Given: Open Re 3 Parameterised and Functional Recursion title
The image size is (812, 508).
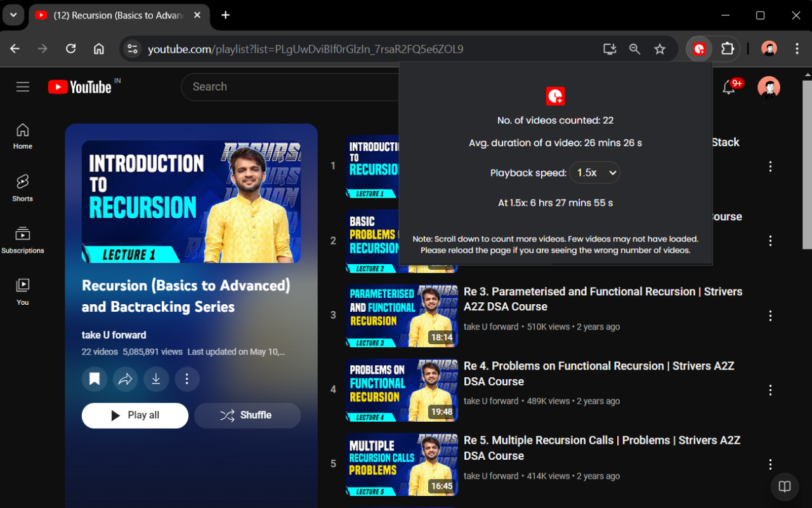Looking at the screenshot, I should [x=603, y=299].
